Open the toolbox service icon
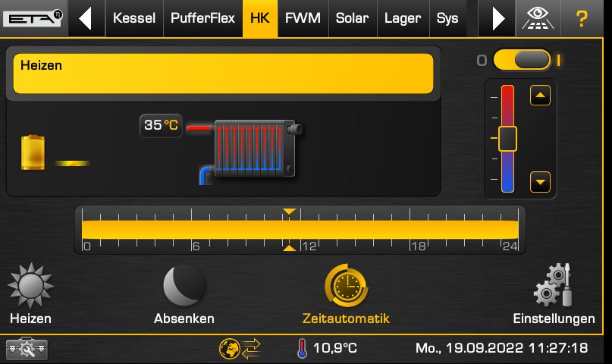 27,348
